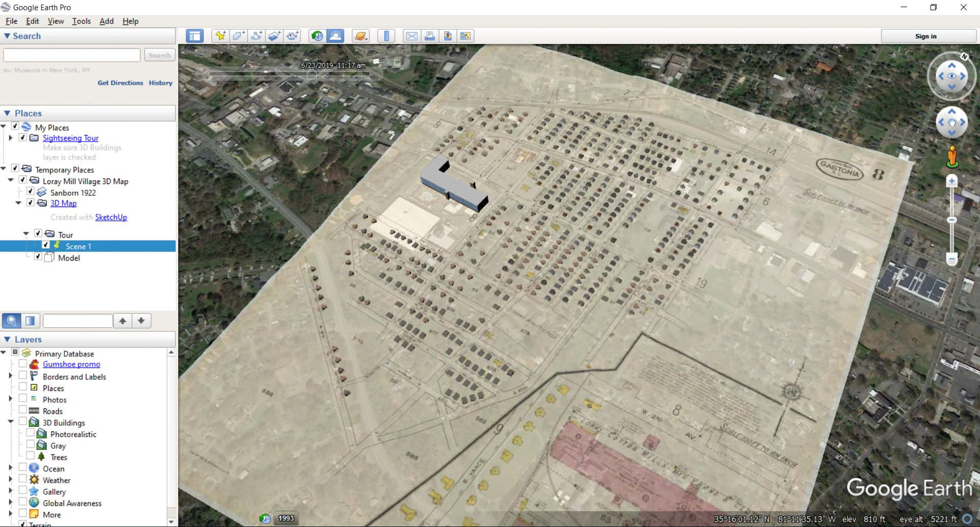Toggle 3D Map folder checkbox
980x527 pixels.
pyautogui.click(x=30, y=202)
